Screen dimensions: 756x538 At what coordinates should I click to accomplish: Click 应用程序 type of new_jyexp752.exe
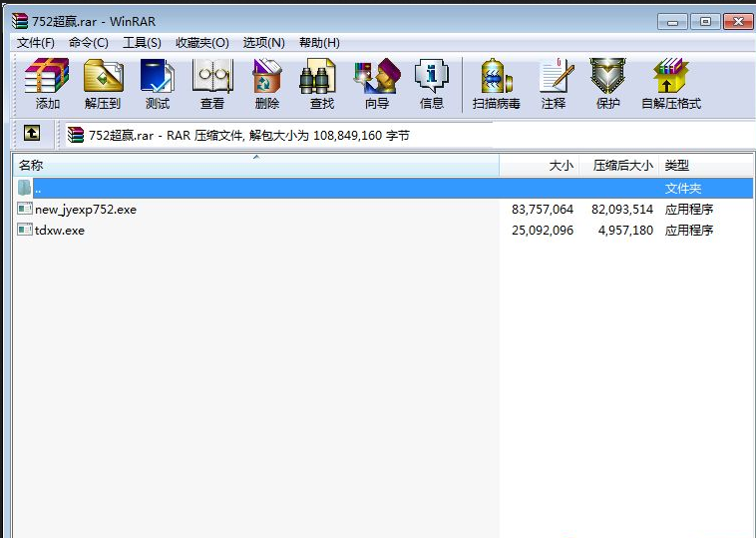689,210
